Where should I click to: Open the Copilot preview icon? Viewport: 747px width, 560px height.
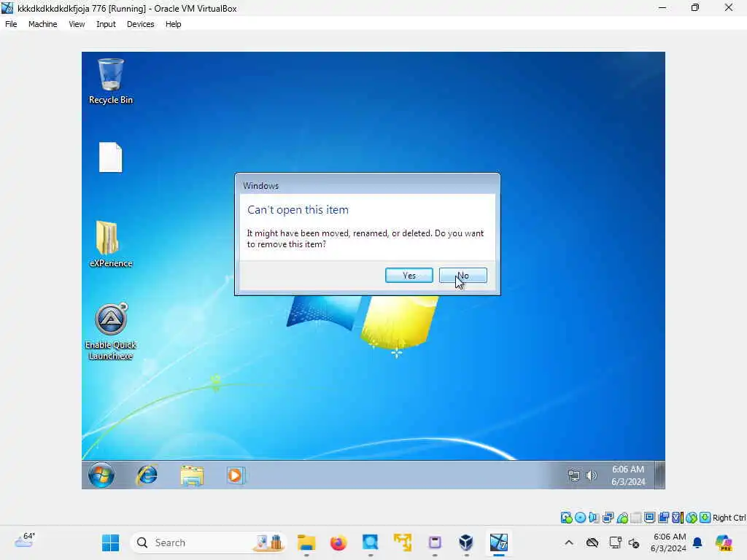(x=723, y=542)
